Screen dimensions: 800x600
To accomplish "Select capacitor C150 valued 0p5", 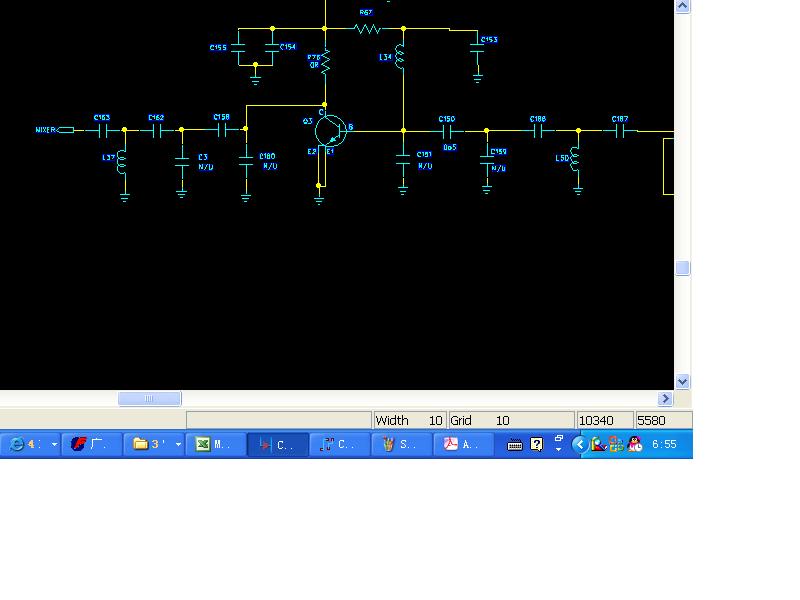I will pos(447,132).
